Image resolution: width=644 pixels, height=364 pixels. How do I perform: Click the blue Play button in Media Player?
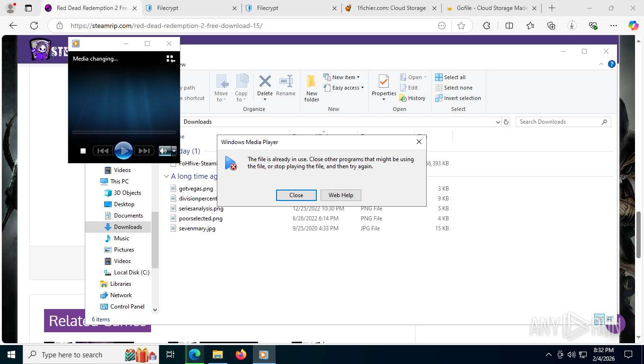coord(123,151)
